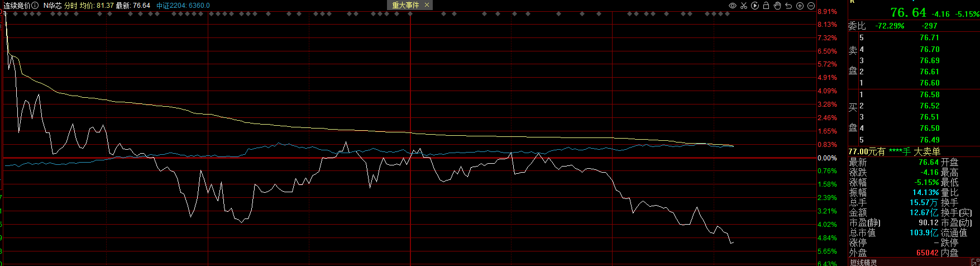Screen dimensions: 980x266
Task: Click the scissors cut tool icon
Action: coord(744,6)
